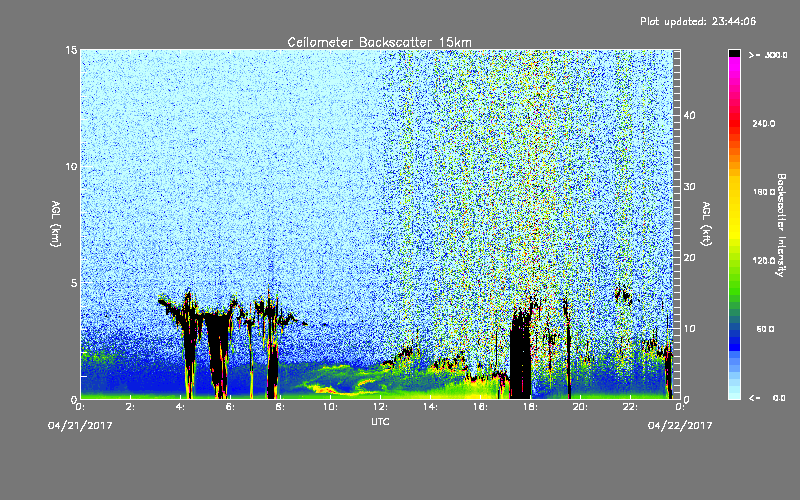Click the wide black cloud column near 17:30 UTC
Image resolution: width=800 pixels, height=500 pixels.
(x=521, y=355)
